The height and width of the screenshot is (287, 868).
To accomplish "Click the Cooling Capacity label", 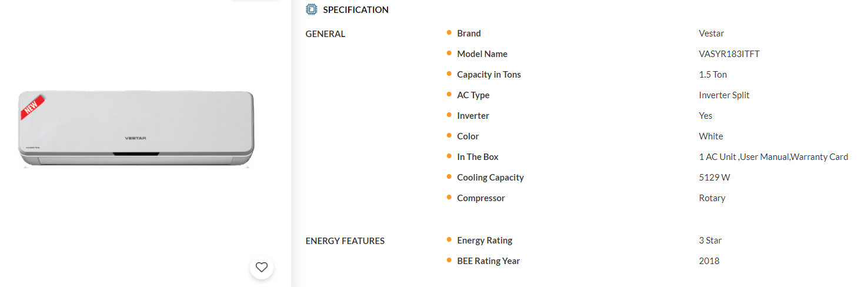I will pyautogui.click(x=490, y=178).
